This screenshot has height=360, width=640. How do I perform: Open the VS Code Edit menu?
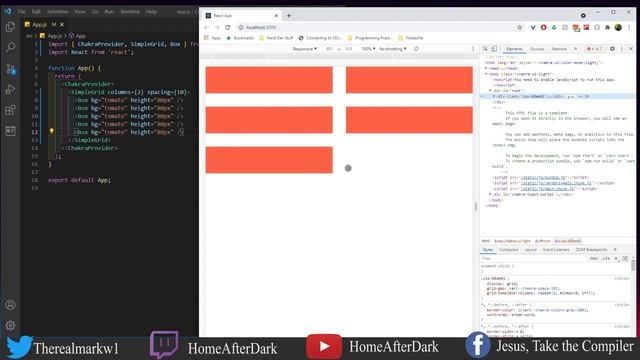pyautogui.click(x=36, y=11)
